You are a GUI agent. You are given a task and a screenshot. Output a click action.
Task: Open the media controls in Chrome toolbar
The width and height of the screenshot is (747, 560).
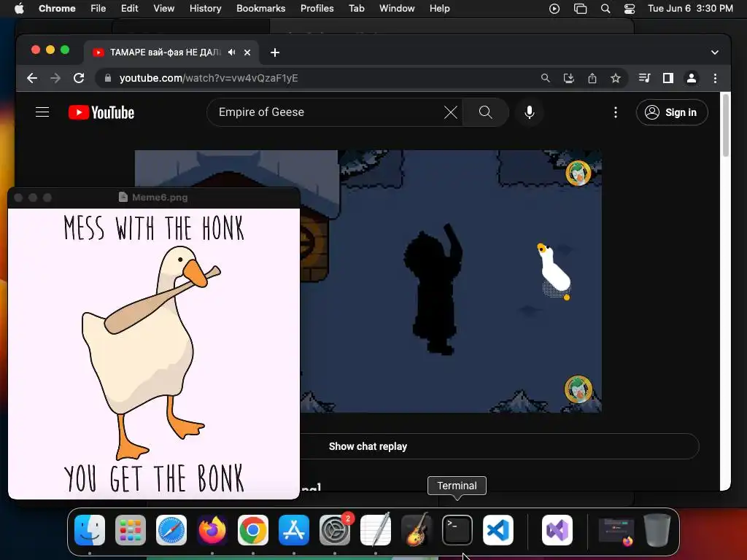point(645,78)
